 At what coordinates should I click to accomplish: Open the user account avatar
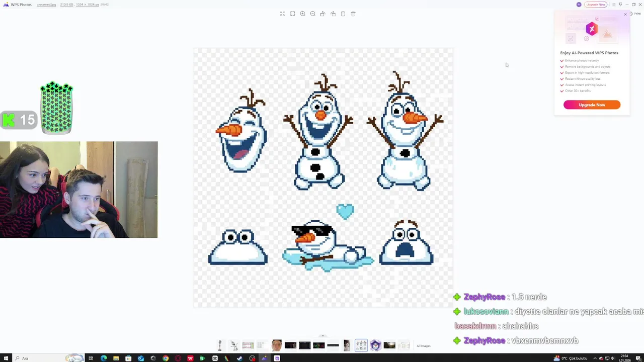pyautogui.click(x=579, y=5)
